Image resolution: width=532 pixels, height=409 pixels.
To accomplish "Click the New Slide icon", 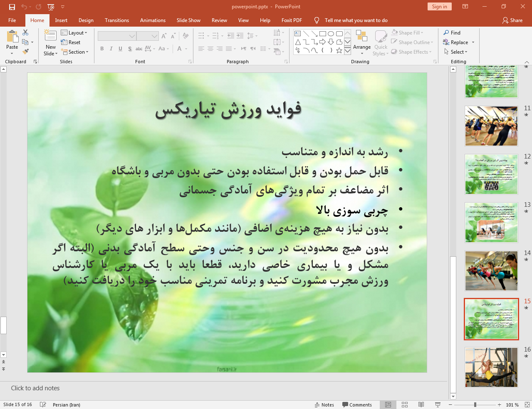I will point(50,36).
